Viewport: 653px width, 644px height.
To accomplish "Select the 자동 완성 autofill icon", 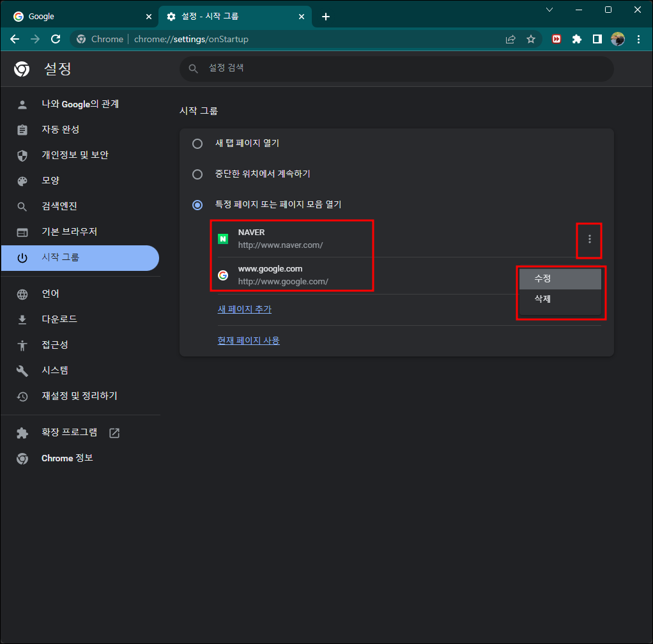I will coord(22,129).
